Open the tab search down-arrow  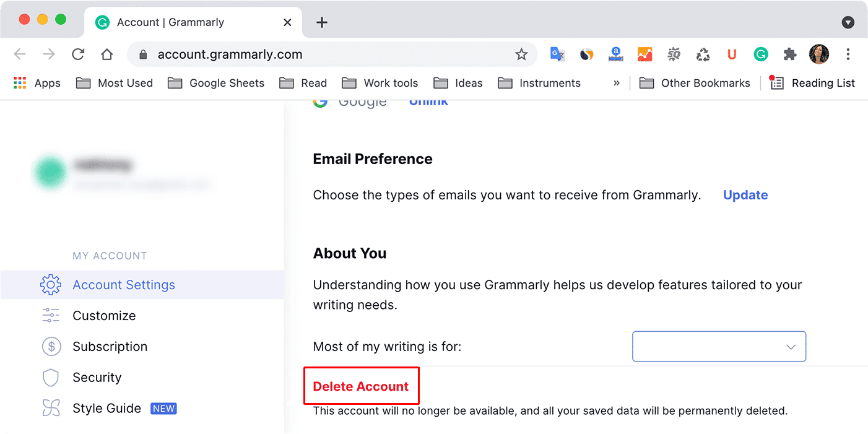coord(848,22)
